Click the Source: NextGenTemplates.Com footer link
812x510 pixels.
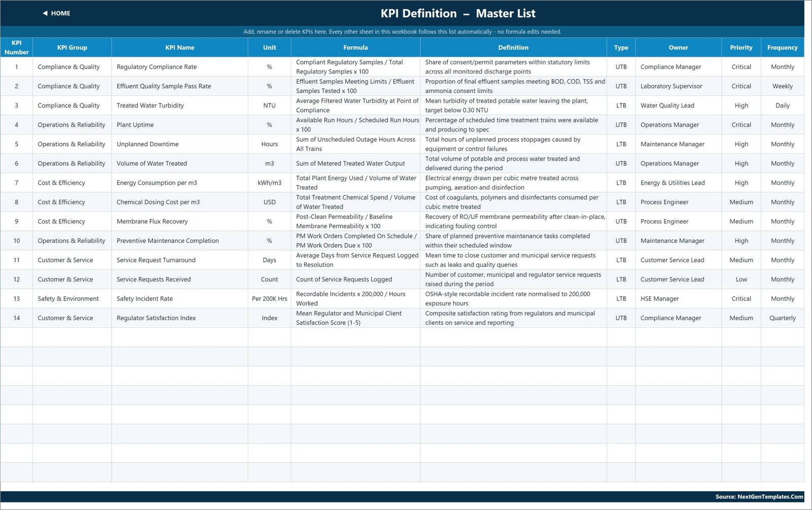759,497
